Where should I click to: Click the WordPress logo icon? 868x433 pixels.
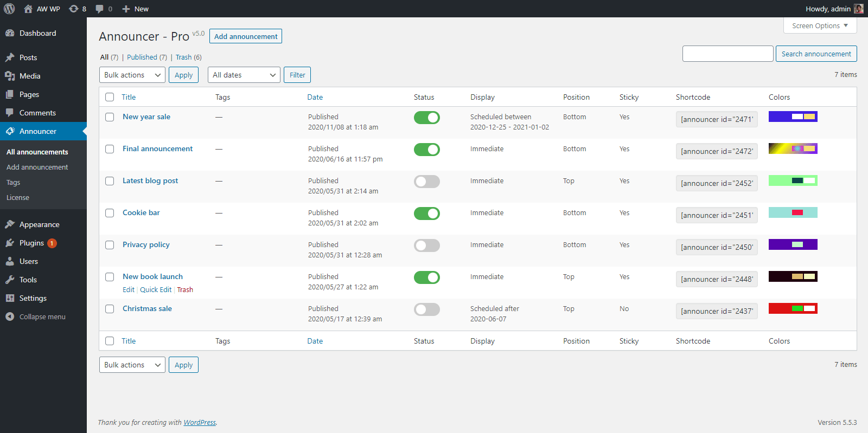point(9,9)
